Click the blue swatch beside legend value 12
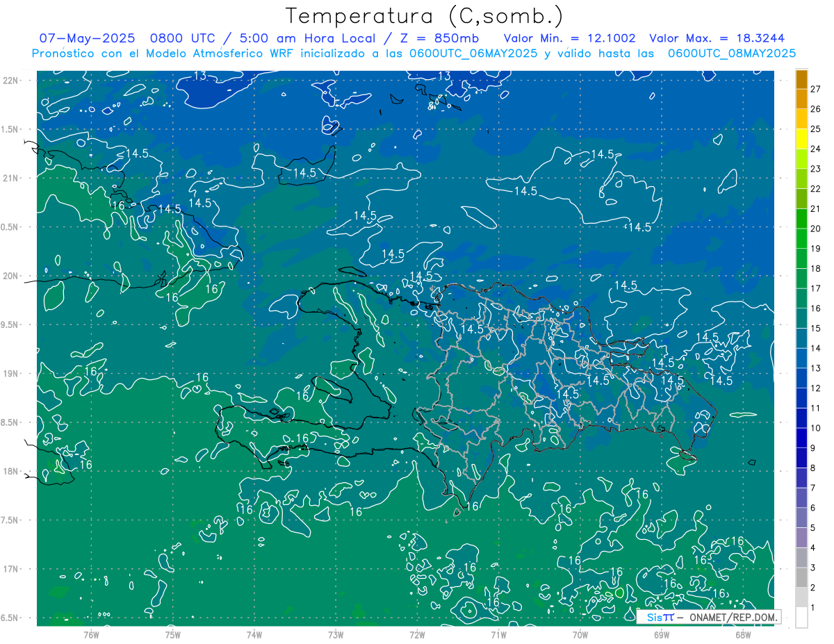Viewport: 834px width, 644px height. tap(801, 379)
